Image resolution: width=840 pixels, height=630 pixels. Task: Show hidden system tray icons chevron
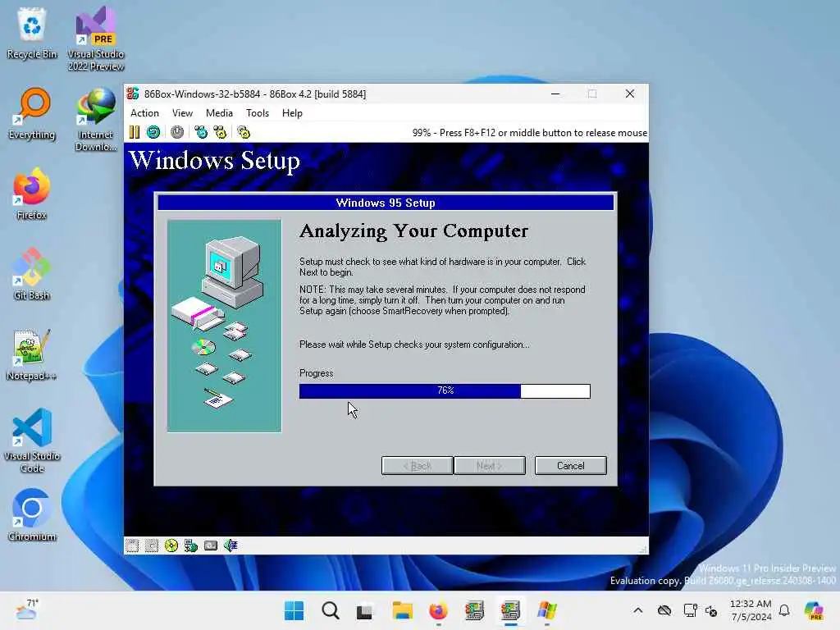(637, 610)
